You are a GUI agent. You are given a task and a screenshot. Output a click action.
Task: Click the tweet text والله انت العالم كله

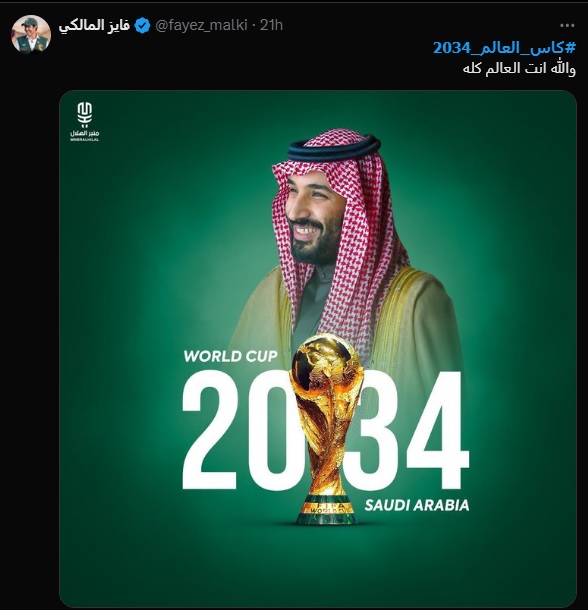519,68
